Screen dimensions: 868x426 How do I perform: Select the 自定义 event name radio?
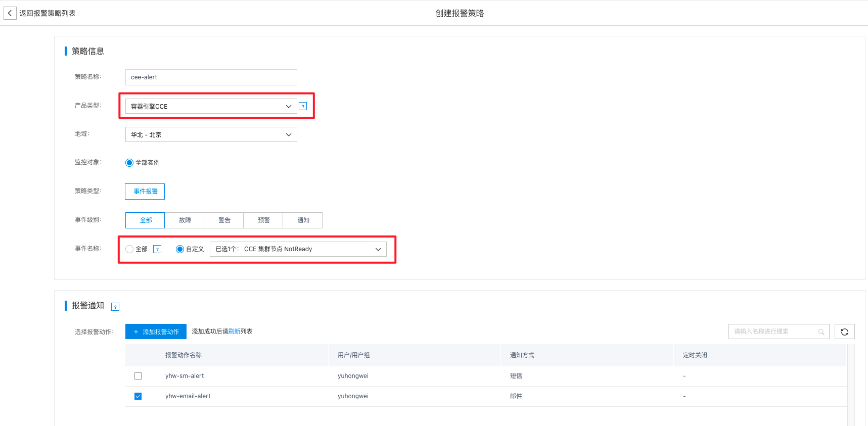[x=180, y=249]
